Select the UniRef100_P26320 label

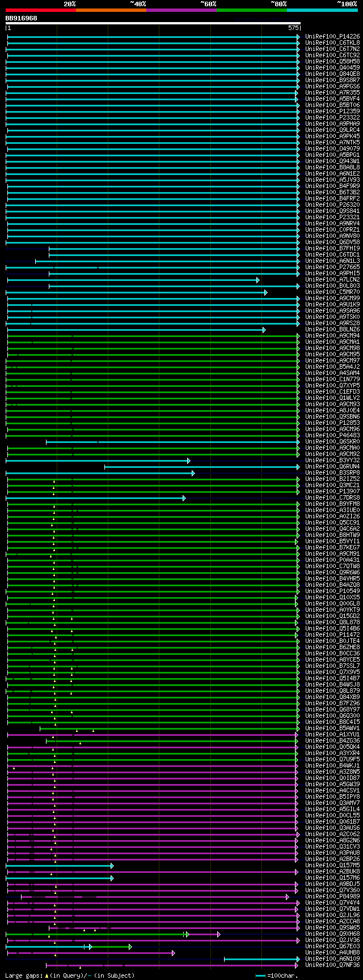click(332, 205)
